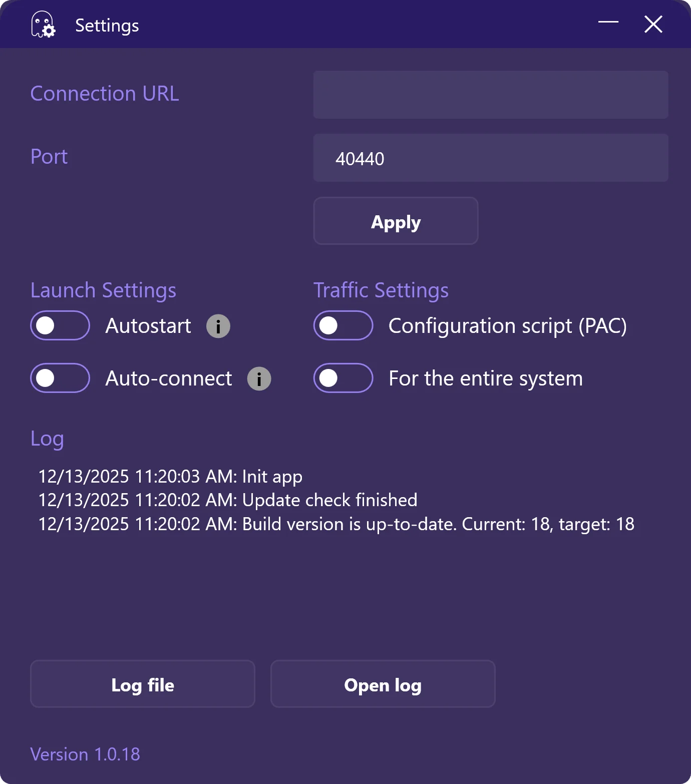Click the Build version is up-to-date log entry
Image resolution: width=691 pixels, height=784 pixels.
tap(336, 524)
